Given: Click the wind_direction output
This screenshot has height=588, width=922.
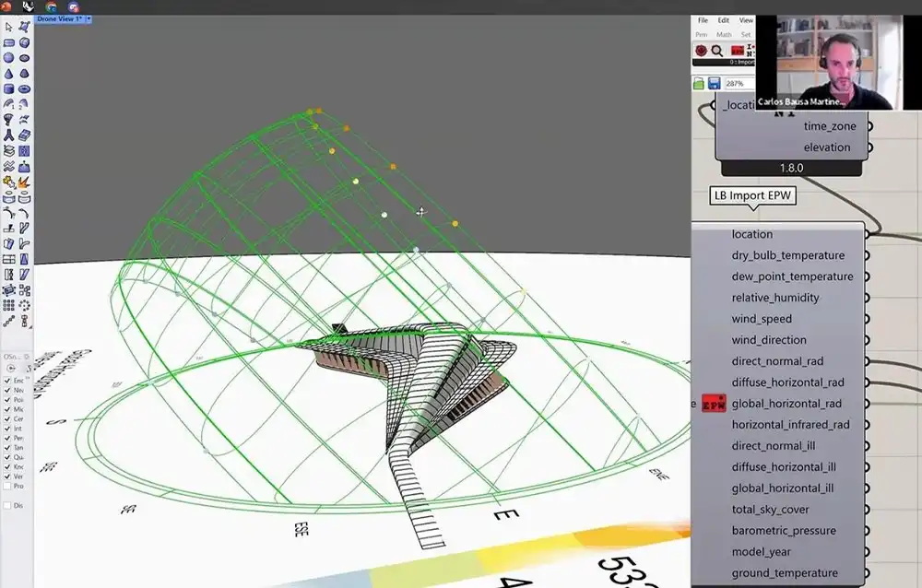Looking at the screenshot, I should click(769, 340).
